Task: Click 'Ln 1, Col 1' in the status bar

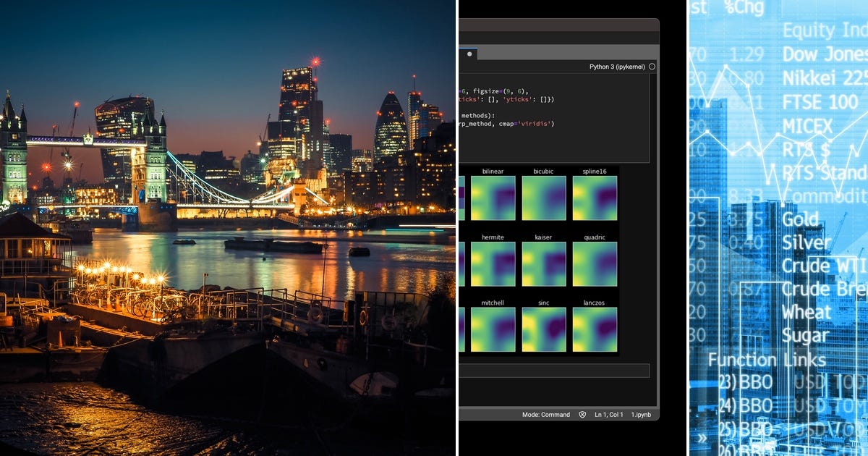Action: 609,415
